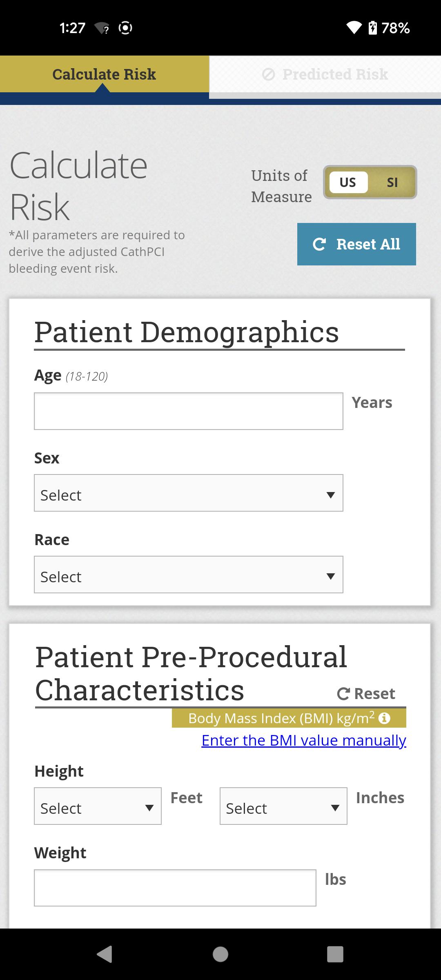The width and height of the screenshot is (441, 980).
Task: Open the Predicted Risk tab
Action: [x=325, y=74]
